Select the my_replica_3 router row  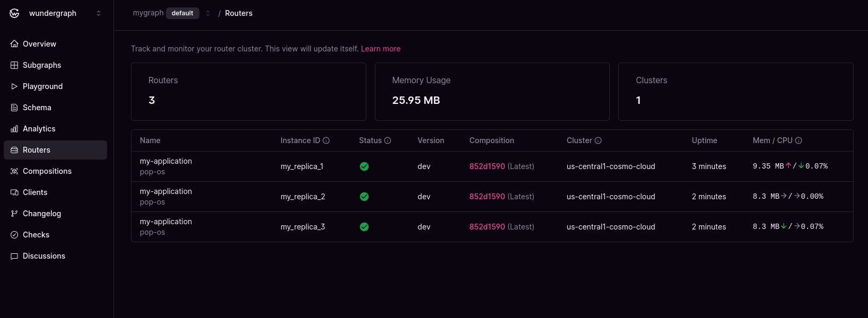[x=492, y=227]
